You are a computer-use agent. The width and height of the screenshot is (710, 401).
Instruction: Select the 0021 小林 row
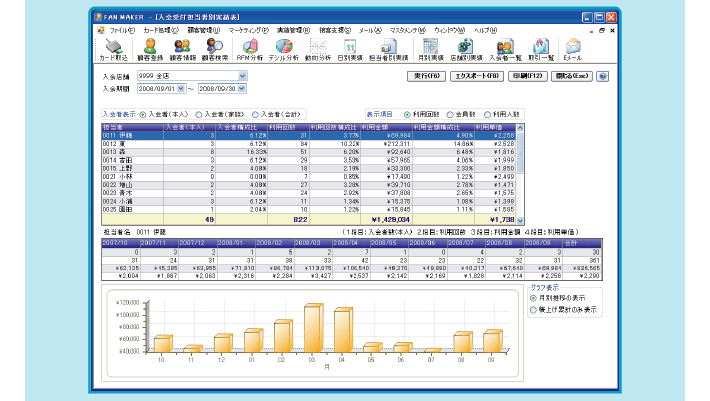click(309, 177)
